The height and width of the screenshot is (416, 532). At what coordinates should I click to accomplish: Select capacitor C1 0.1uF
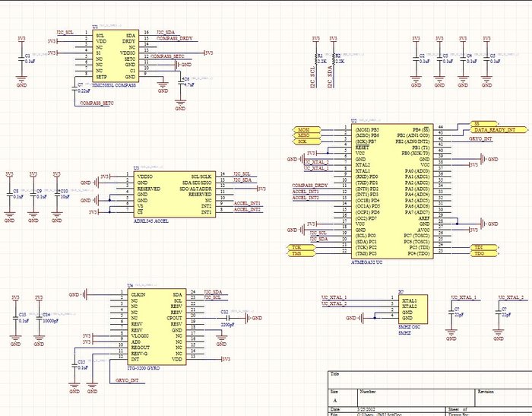22,59
